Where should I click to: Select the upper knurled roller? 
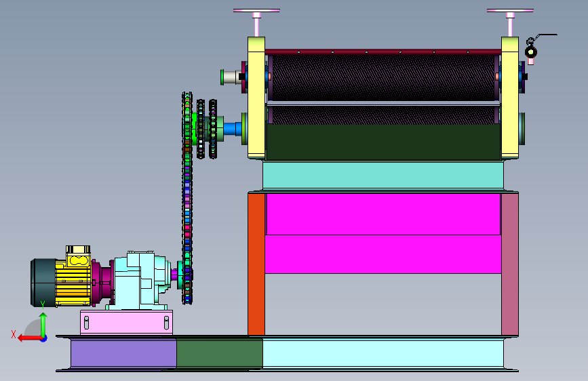383,78
